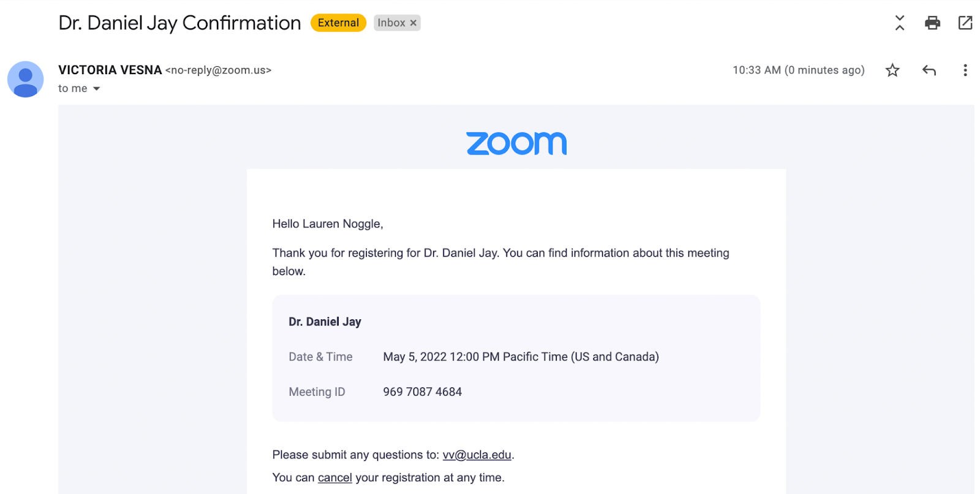Click the Zoom logo in the email
The width and height of the screenshot is (980, 494).
[x=516, y=143]
